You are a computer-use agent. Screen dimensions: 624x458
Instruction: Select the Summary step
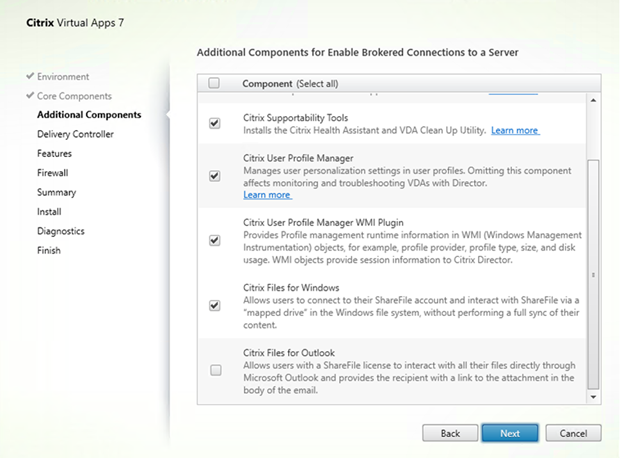coord(57,192)
